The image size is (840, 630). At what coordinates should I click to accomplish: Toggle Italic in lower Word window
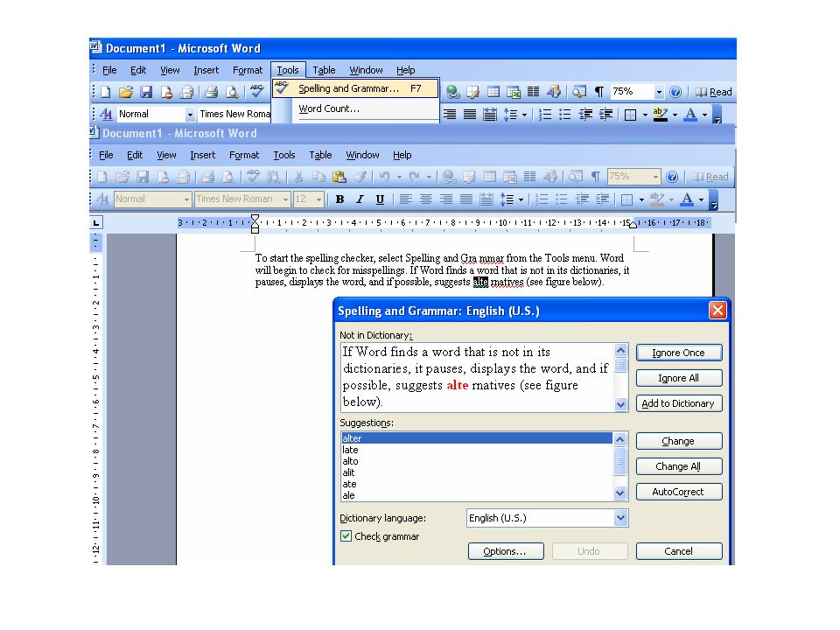pos(360,199)
